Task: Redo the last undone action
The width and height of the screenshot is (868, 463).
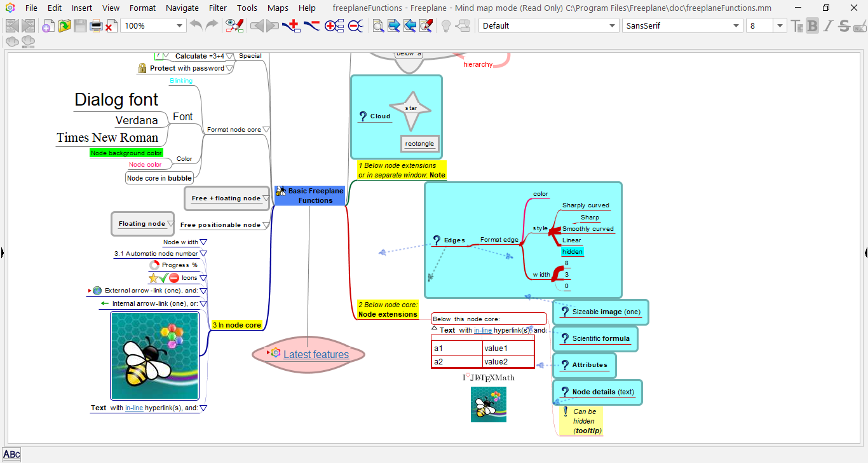Action: point(212,26)
